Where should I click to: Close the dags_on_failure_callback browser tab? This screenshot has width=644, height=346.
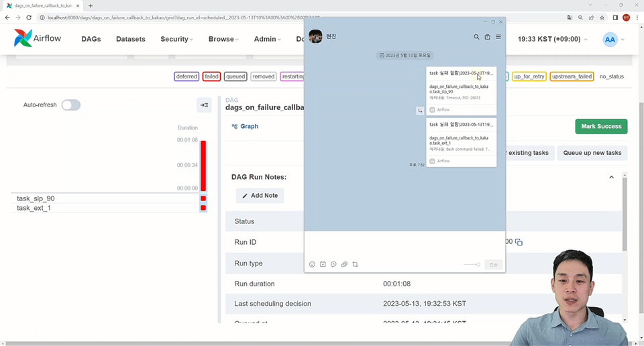(x=78, y=6)
